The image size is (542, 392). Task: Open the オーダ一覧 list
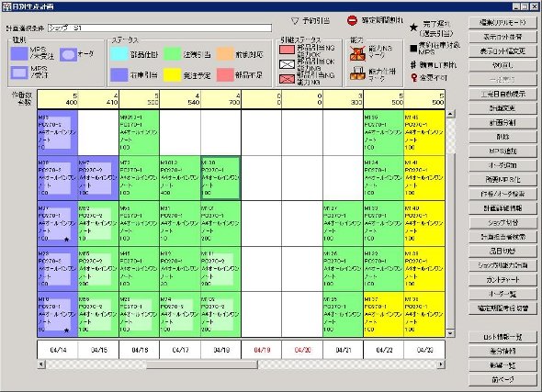[x=502, y=294]
